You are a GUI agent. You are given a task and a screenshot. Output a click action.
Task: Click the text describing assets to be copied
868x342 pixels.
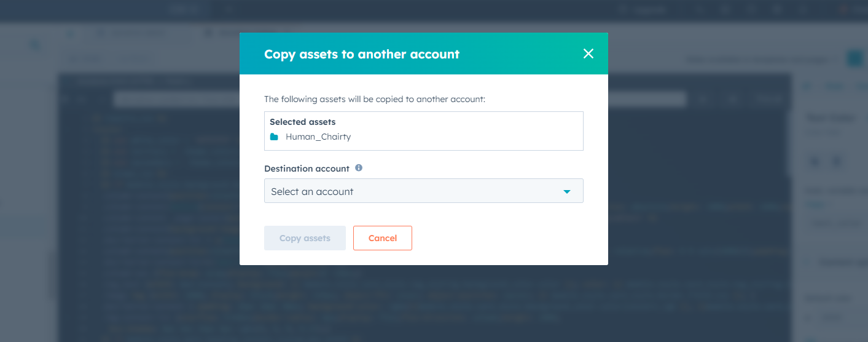(x=375, y=98)
